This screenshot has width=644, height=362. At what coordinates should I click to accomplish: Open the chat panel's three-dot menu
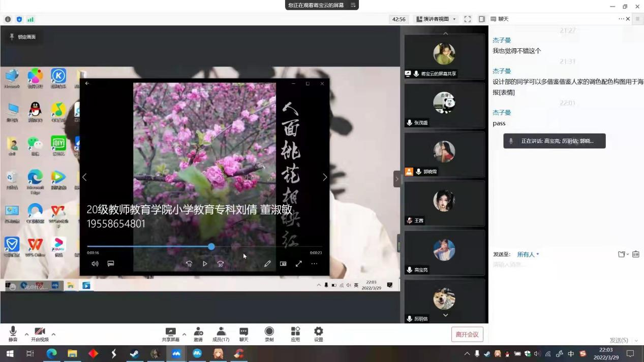621,19
